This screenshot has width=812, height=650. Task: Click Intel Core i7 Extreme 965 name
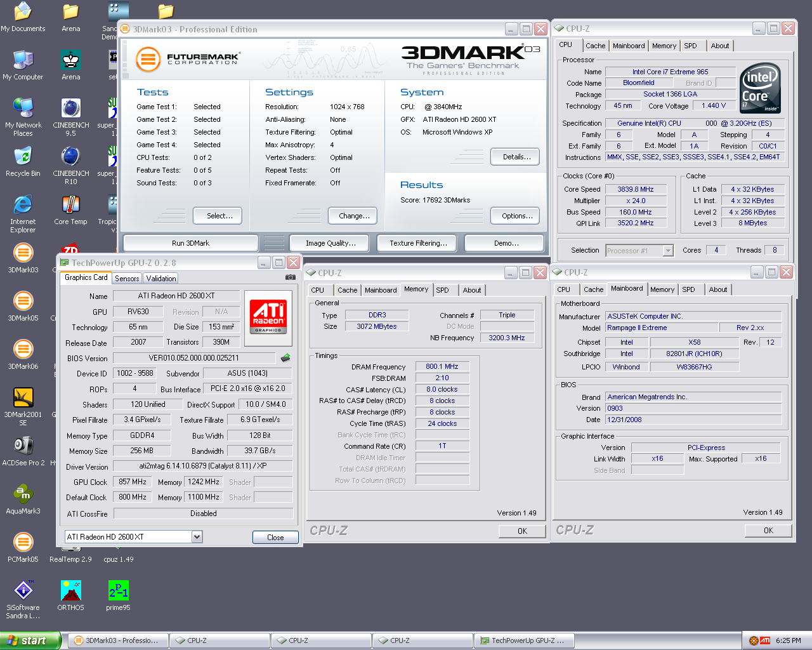(x=670, y=72)
